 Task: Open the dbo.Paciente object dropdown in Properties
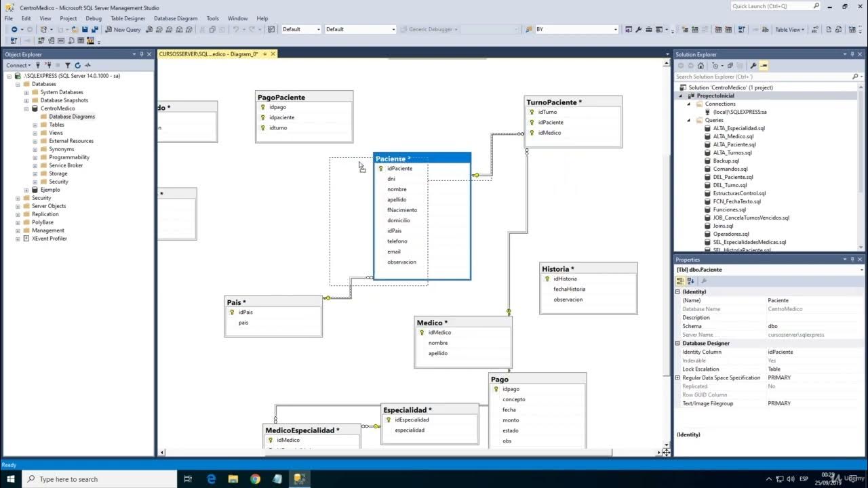pos(861,270)
